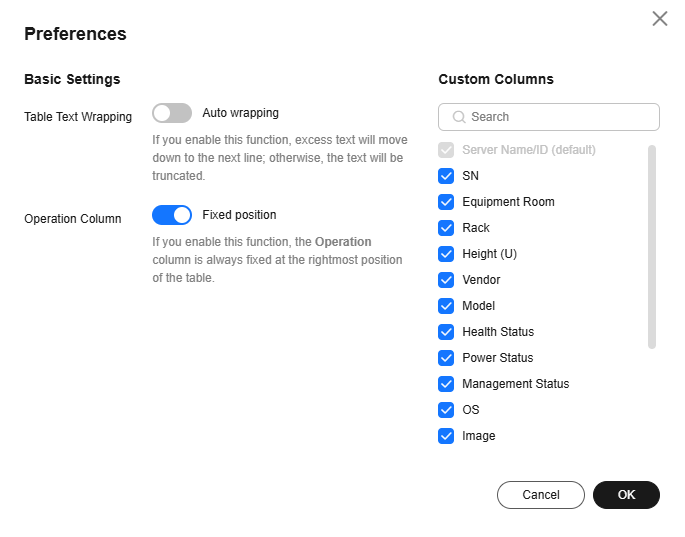Disable the Fixed position toggle

pos(172,215)
